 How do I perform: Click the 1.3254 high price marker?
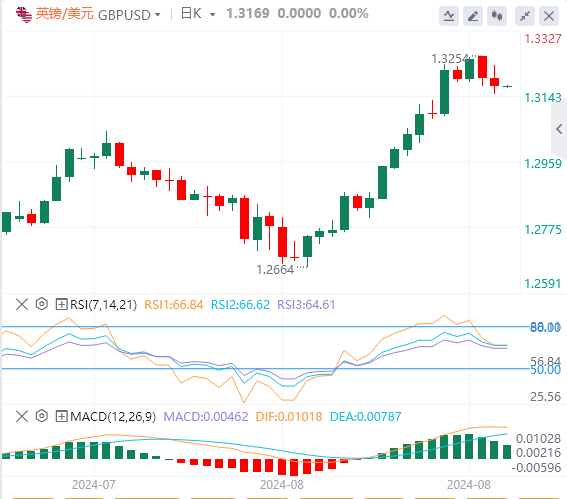450,59
